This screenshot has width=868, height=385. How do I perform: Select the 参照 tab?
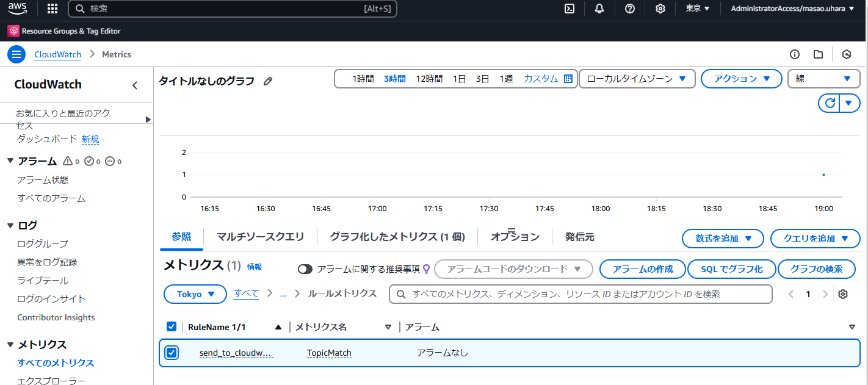point(181,237)
